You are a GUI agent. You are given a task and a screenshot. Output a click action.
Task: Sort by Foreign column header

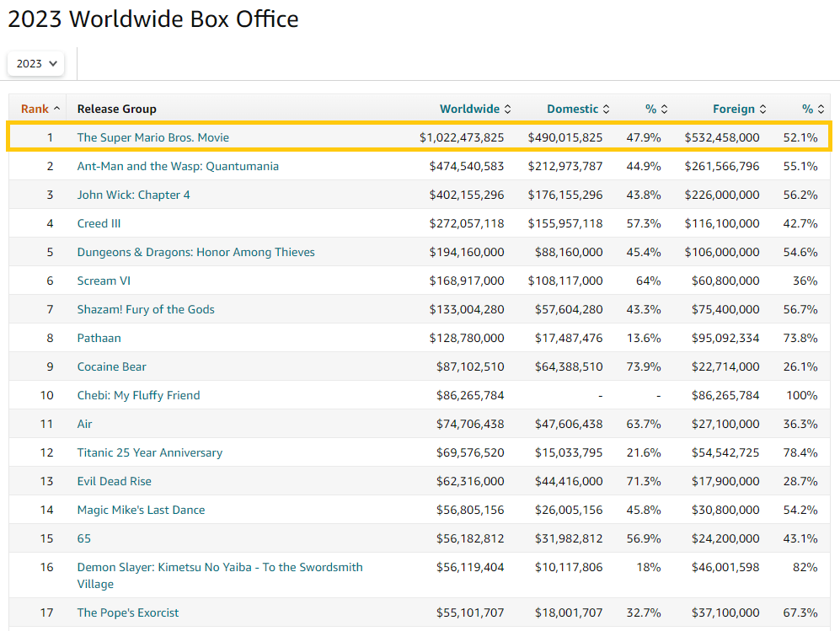pyautogui.click(x=739, y=109)
